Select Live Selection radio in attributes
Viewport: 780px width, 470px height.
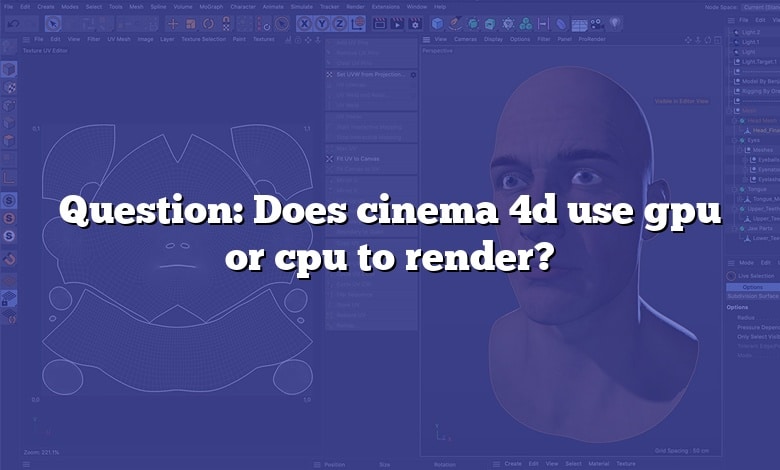point(731,276)
